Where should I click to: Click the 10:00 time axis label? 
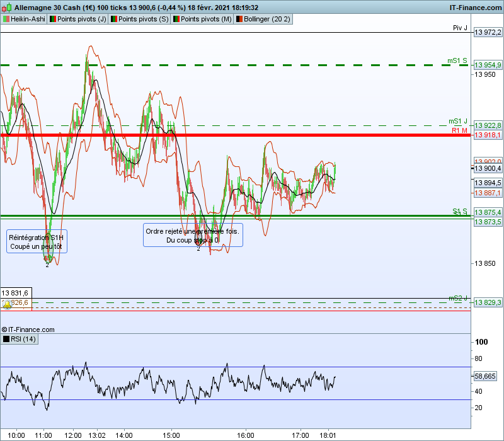pyautogui.click(x=16, y=435)
